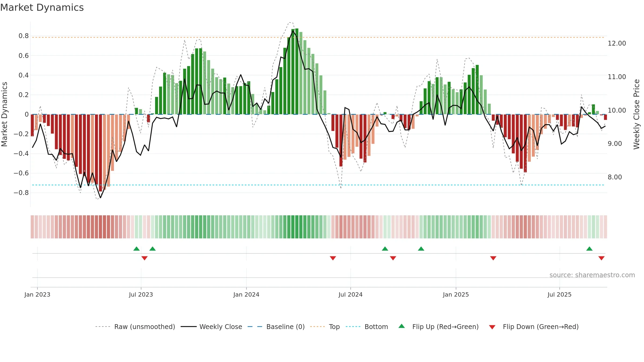The image size is (644, 362).
Task: Click the Weekly Close Price axis title
Action: [636, 114]
